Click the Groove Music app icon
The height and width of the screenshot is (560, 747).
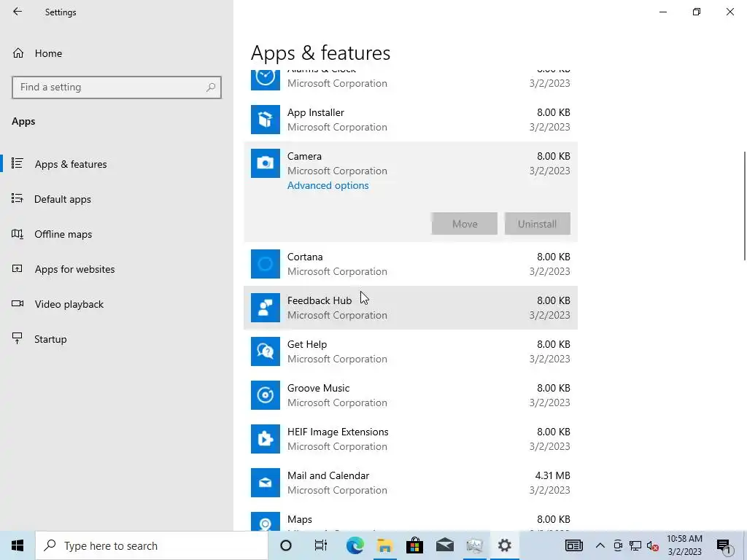pyautogui.click(x=266, y=395)
